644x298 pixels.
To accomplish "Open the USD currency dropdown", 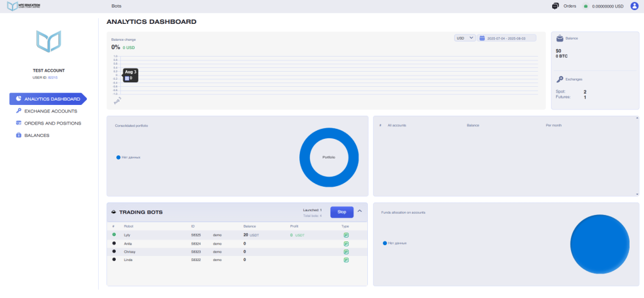I will tap(464, 38).
